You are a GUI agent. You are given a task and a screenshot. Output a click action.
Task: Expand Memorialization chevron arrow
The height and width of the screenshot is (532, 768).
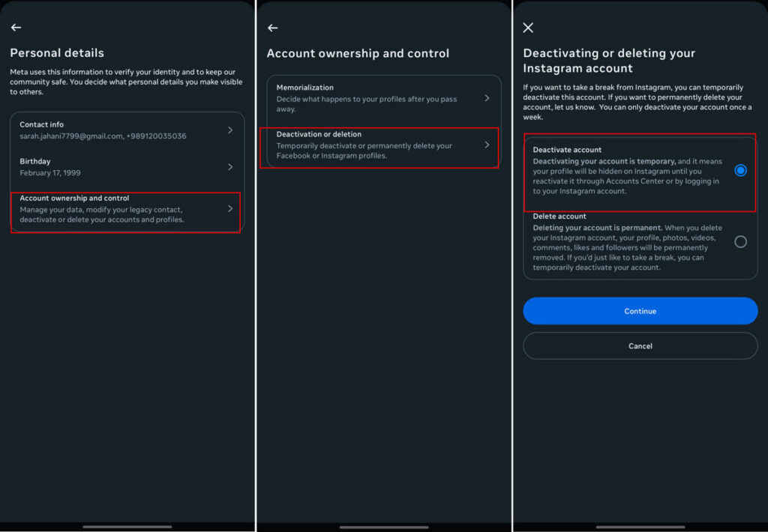[x=487, y=98]
